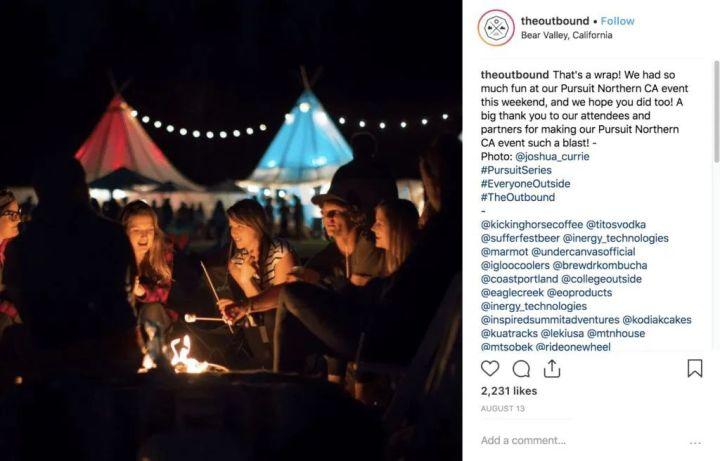Viewport: 720px width, 461px height.
Task: Open the #TheOutbound hashtag
Action: pyautogui.click(x=518, y=197)
